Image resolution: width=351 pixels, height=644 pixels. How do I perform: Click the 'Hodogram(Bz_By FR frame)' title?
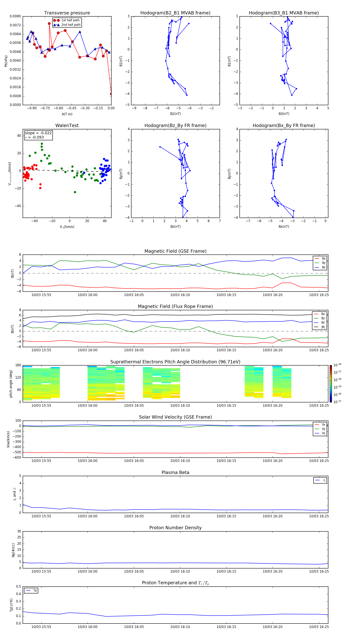[x=175, y=125]
